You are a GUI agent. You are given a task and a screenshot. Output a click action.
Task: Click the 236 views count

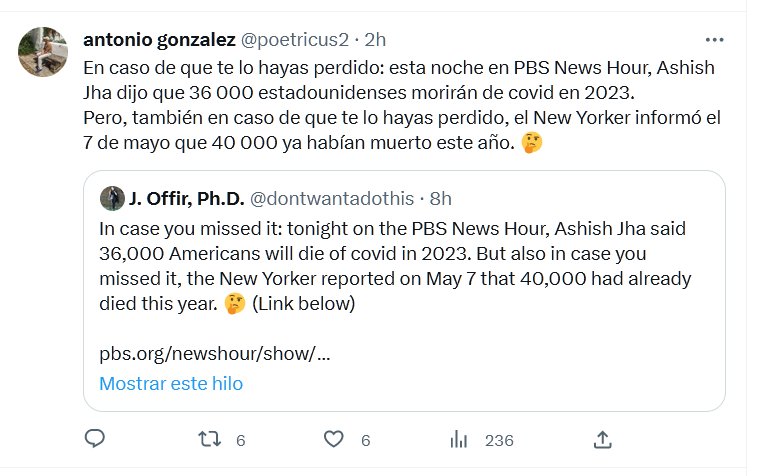click(x=498, y=440)
